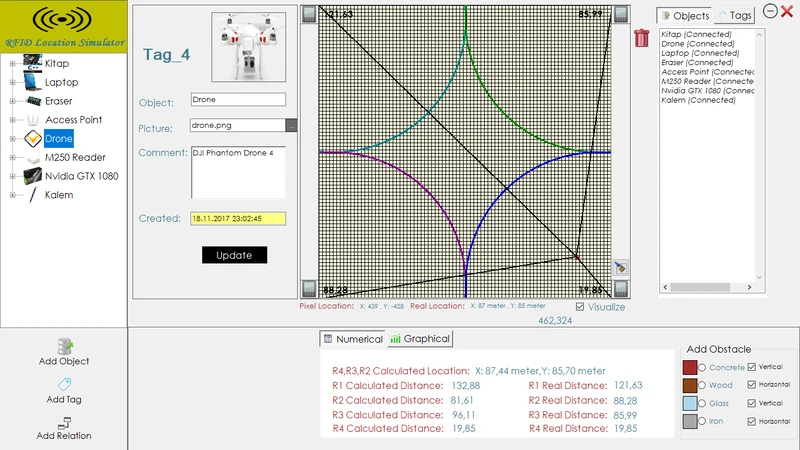Image resolution: width=800 pixels, height=450 pixels.
Task: Pick the light blue Glass color swatch
Action: [x=690, y=403]
